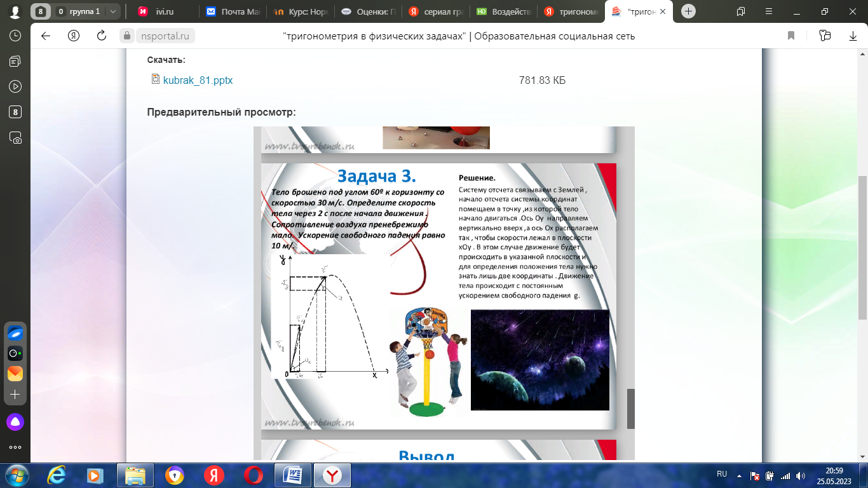Bookmark this page with the flag icon
Screen dimensions: 868x488
point(791,36)
